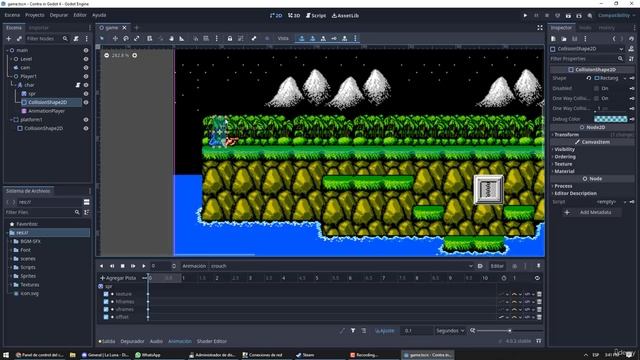Go back in Inspector history arrow
The image size is (640, 360).
coord(614,38)
